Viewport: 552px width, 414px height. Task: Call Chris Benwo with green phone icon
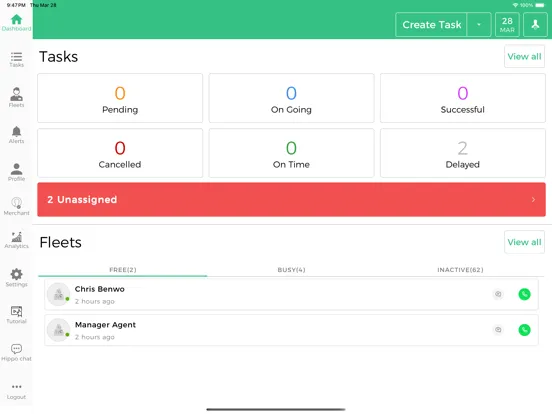click(524, 294)
